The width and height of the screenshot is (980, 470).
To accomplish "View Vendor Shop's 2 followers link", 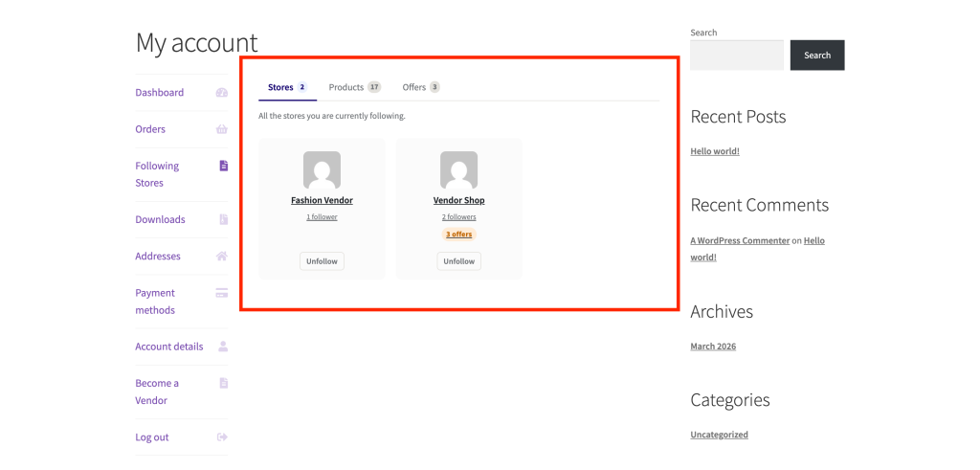I will [458, 217].
